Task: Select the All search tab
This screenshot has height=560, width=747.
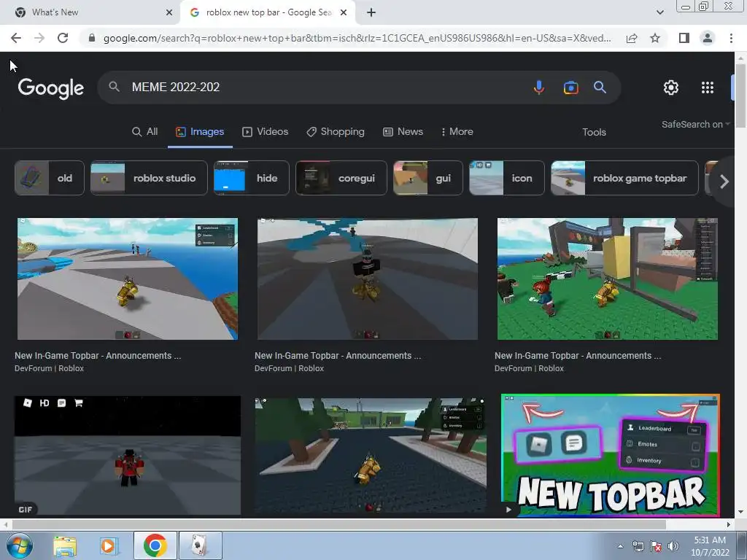Action: [145, 132]
